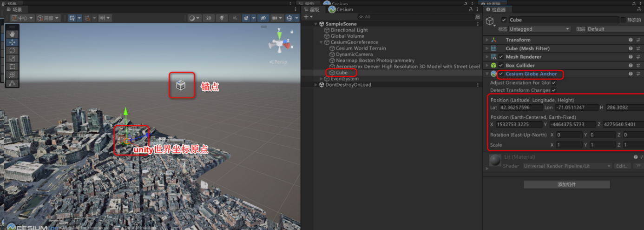Open scene camera settings

[x=277, y=18]
